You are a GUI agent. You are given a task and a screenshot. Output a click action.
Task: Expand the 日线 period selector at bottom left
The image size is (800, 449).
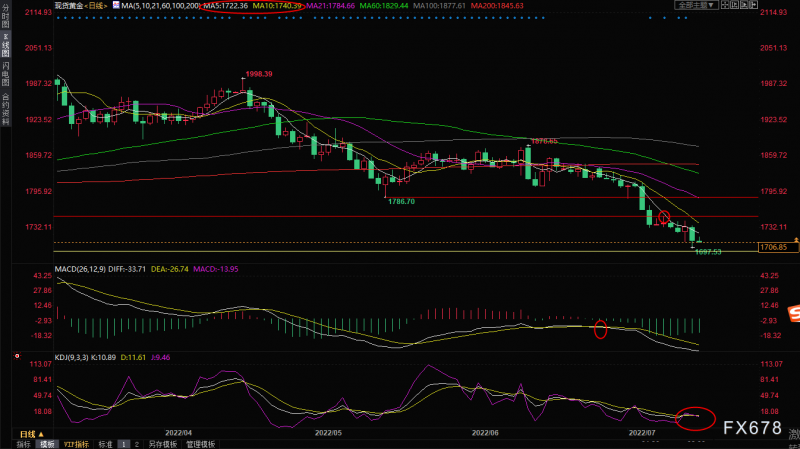(26, 435)
